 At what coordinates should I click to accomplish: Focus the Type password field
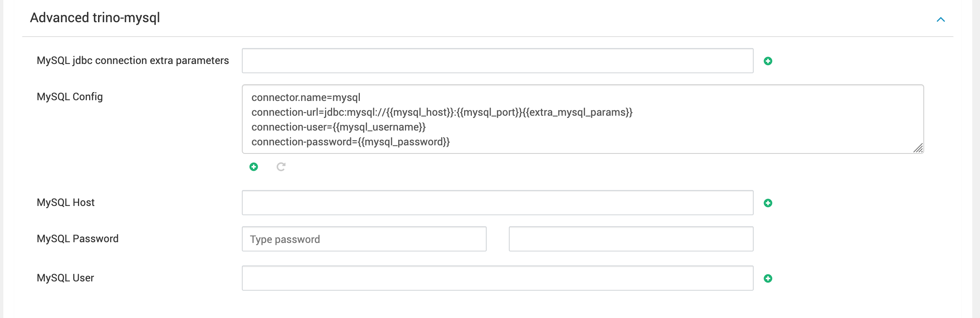pyautogui.click(x=364, y=239)
